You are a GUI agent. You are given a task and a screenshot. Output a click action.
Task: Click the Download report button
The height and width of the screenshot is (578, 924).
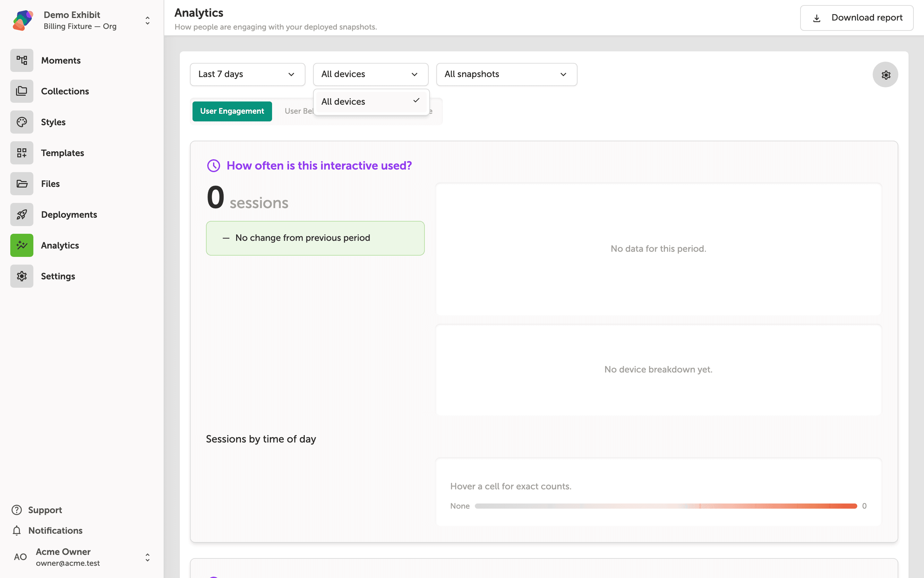pos(856,18)
